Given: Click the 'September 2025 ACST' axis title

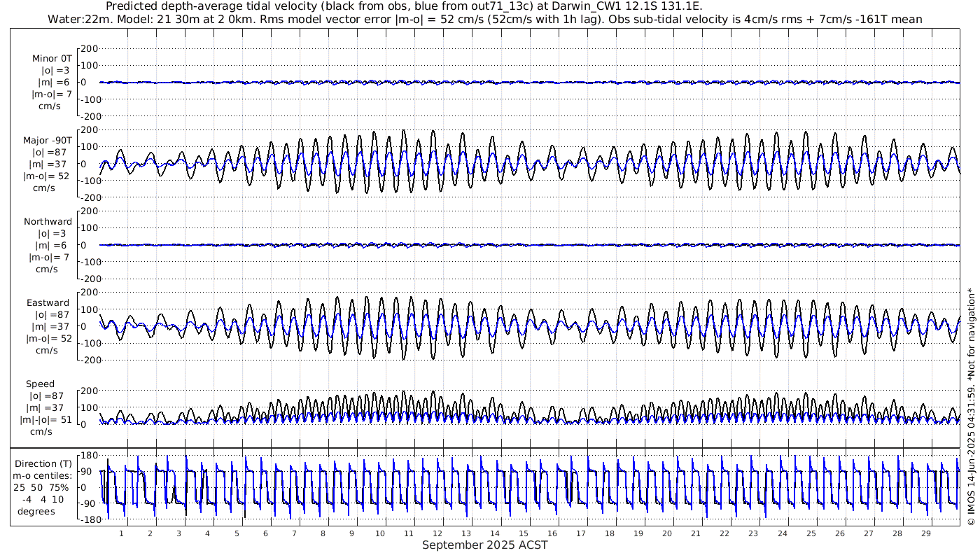Looking at the screenshot, I should 484,545.
